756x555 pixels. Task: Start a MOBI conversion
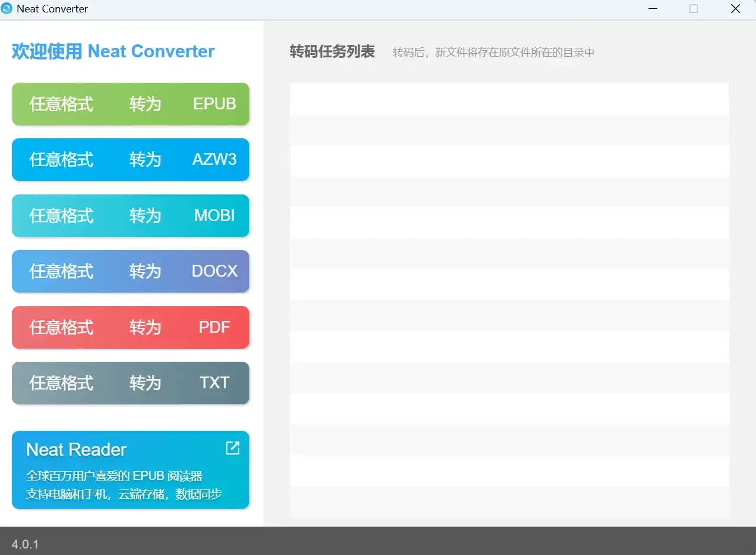[x=130, y=215]
